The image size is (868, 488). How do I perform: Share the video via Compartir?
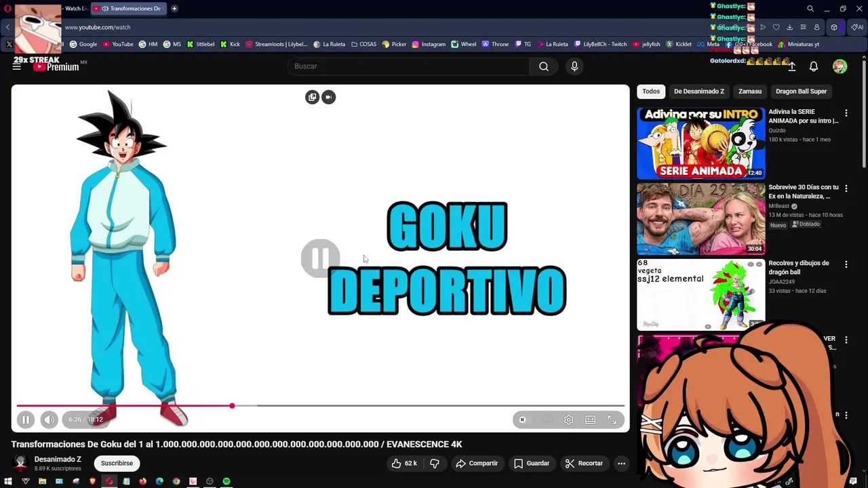477,464
